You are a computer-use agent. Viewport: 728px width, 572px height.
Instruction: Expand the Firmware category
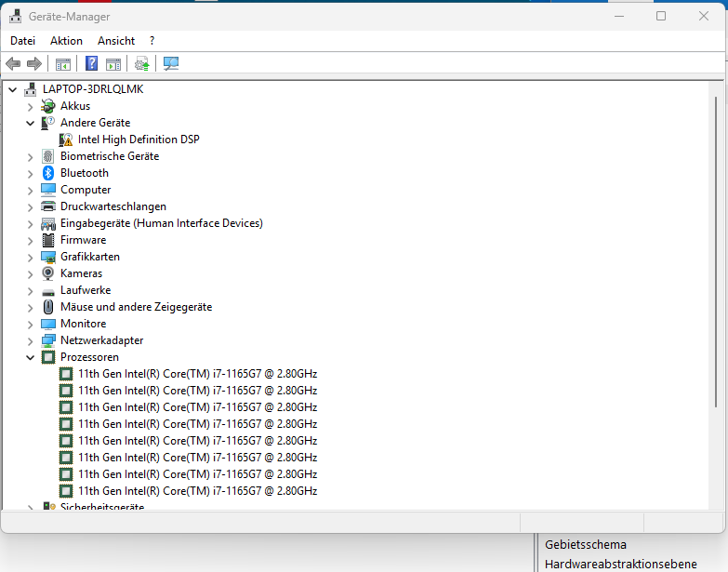(30, 241)
